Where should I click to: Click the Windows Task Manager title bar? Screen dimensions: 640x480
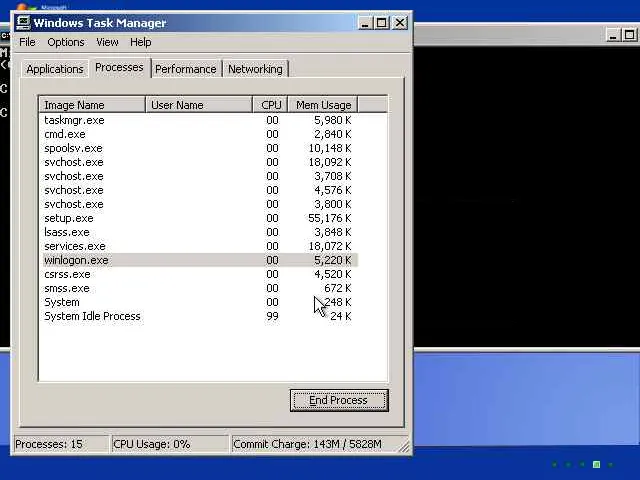(211, 23)
